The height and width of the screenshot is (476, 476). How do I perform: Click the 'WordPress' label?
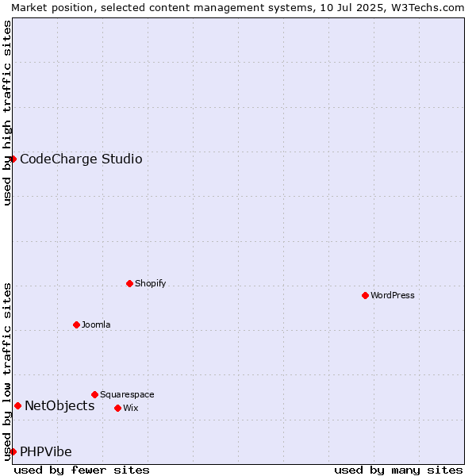(392, 295)
